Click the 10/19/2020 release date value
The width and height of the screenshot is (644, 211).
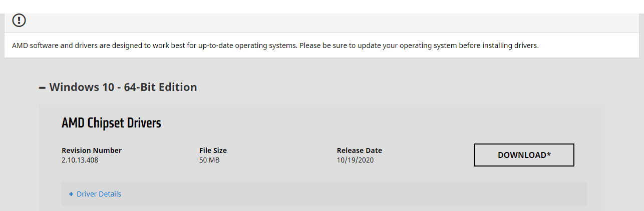click(355, 160)
